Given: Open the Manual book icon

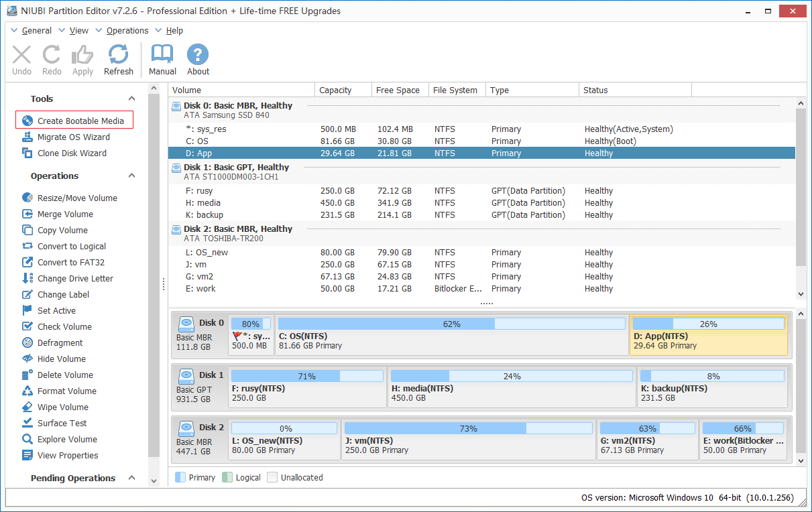Looking at the screenshot, I should pyautogui.click(x=162, y=56).
